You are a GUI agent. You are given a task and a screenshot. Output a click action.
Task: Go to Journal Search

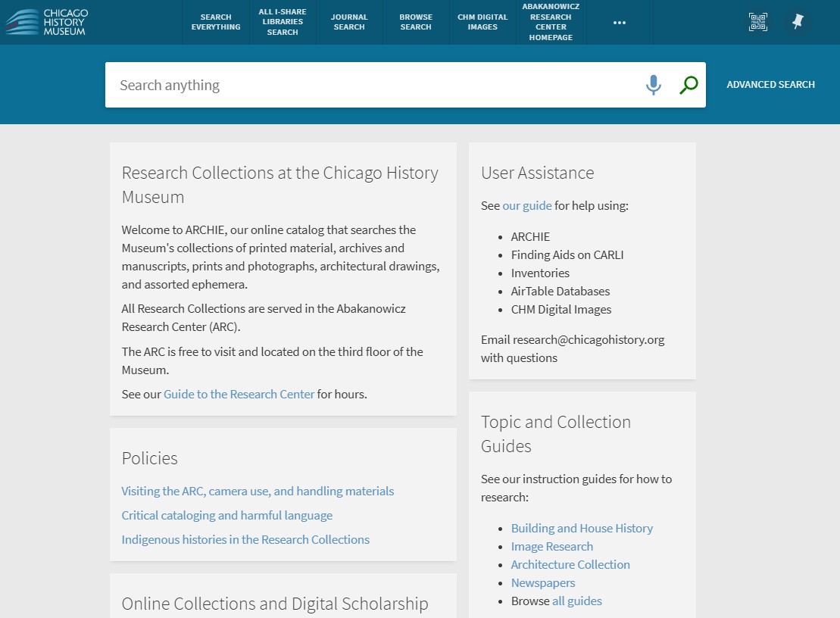(349, 22)
